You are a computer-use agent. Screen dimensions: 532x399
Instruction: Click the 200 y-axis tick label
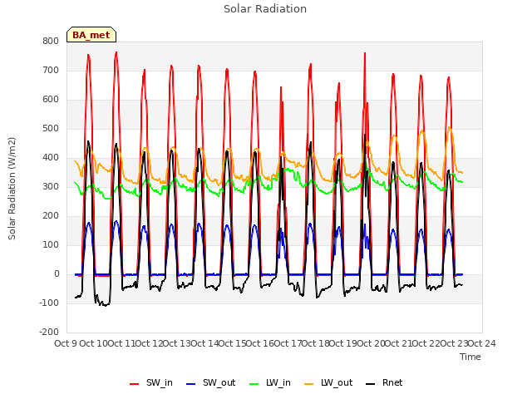tap(51, 216)
